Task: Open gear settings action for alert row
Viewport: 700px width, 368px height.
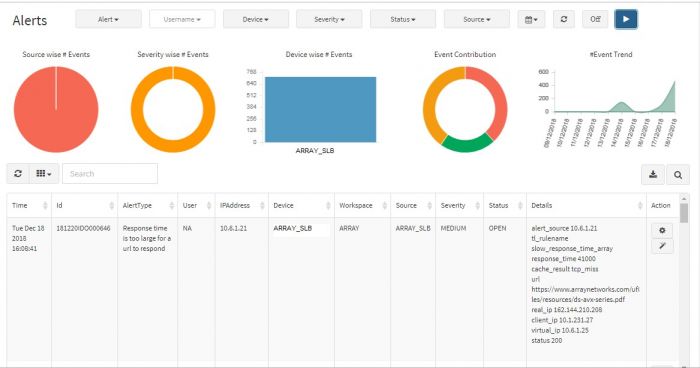Action: [662, 230]
